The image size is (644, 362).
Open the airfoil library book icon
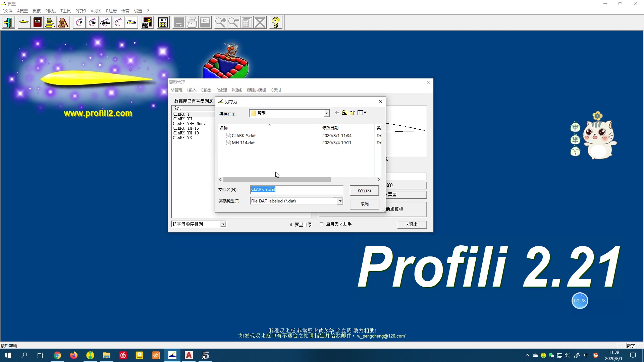(38, 23)
